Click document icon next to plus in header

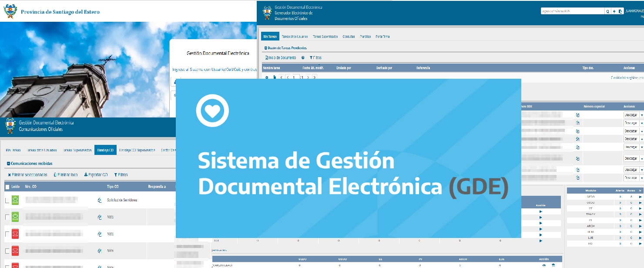click(x=620, y=12)
